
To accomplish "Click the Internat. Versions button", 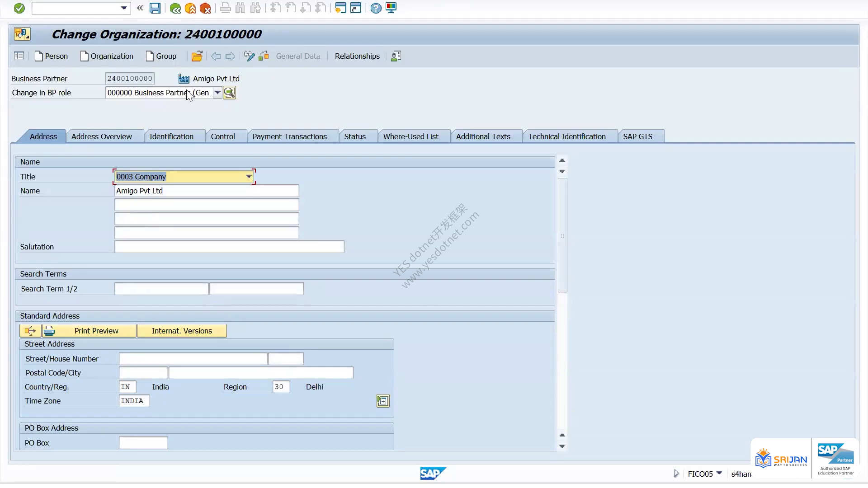I will pyautogui.click(x=182, y=331).
